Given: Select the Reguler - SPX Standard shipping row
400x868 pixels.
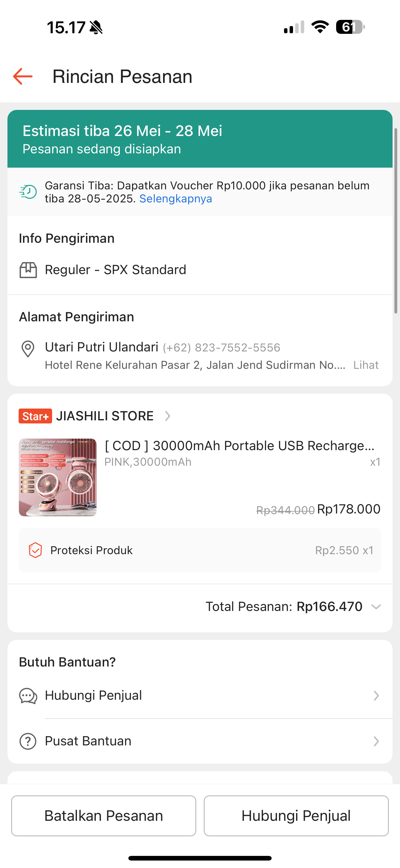Looking at the screenshot, I should pyautogui.click(x=115, y=270).
